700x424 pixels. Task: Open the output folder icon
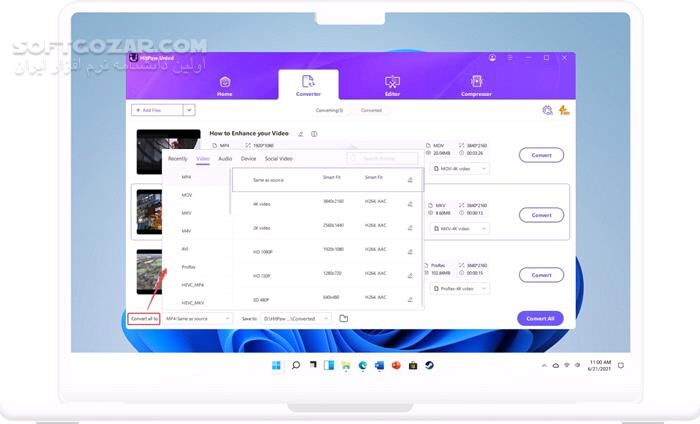[x=343, y=319]
